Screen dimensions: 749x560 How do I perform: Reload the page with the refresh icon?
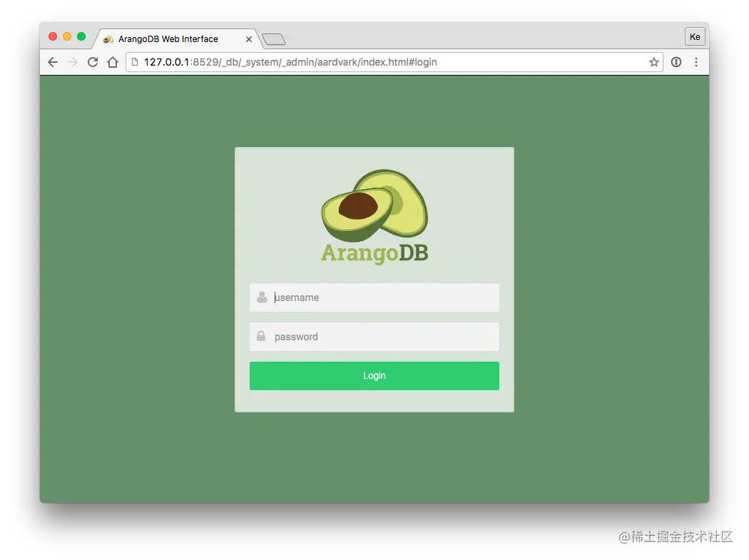click(x=93, y=62)
